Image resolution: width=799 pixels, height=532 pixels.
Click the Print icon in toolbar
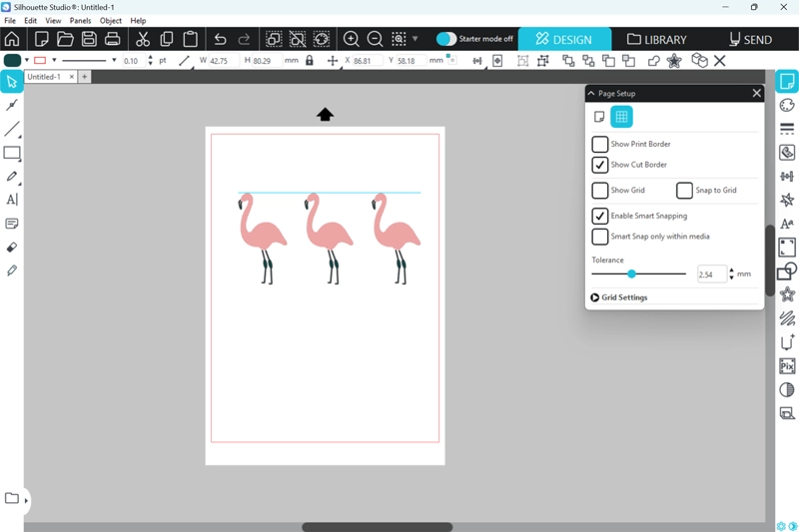[113, 39]
